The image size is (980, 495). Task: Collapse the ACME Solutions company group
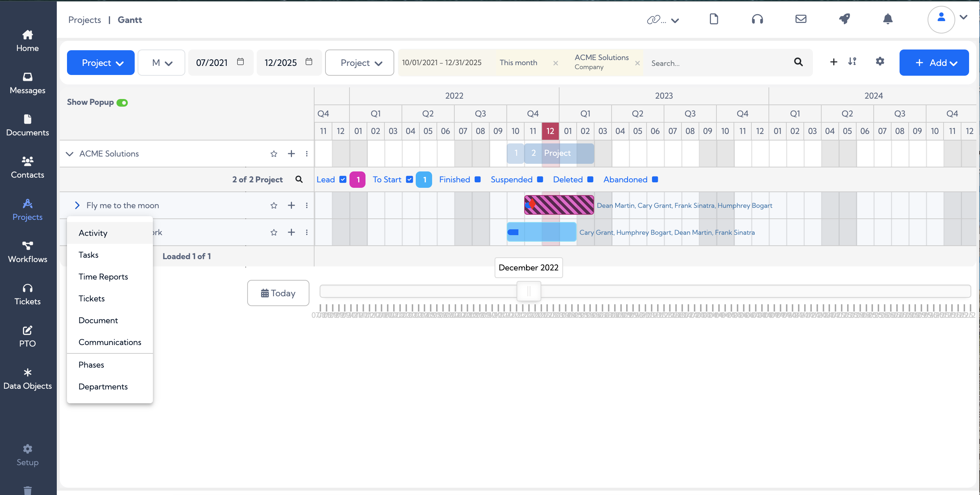tap(69, 154)
